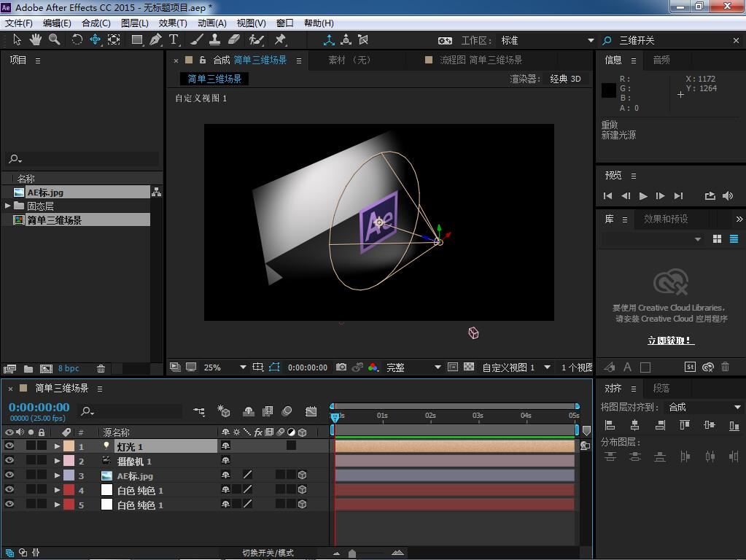
Task: Expand the 固态层 folder
Action: (7, 206)
